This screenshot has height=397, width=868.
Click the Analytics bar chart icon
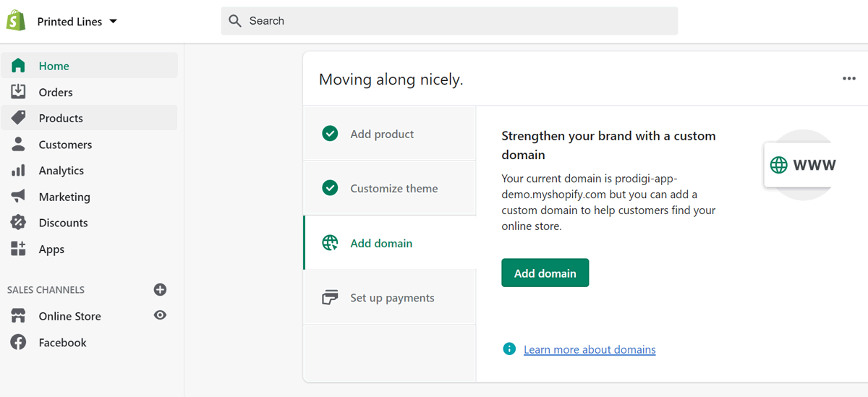[18, 171]
